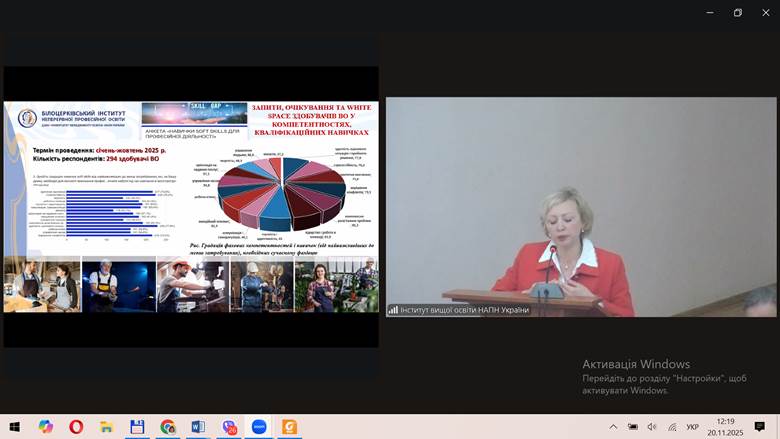Expand the hidden system tray icons chevron
Viewport: 780px width, 439px height.
point(613,427)
